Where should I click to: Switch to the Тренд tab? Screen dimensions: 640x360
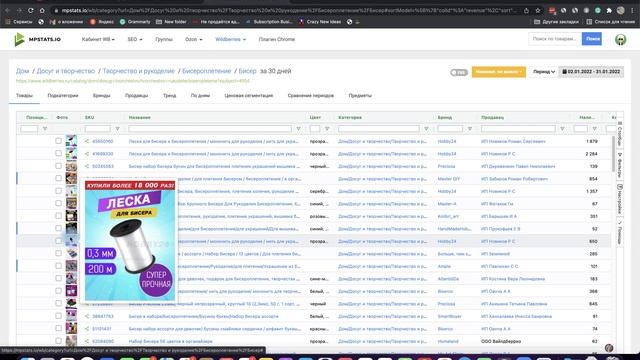click(169, 96)
